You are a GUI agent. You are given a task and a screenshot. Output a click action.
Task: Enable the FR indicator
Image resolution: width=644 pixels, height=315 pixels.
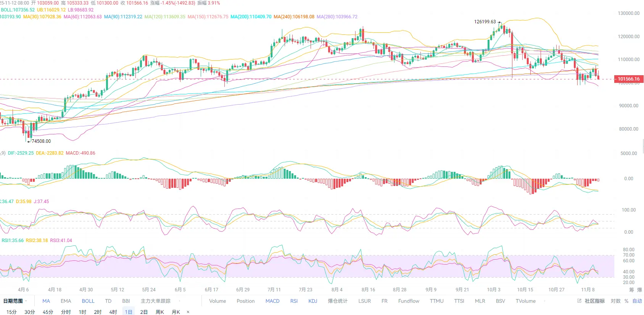pyautogui.click(x=385, y=301)
